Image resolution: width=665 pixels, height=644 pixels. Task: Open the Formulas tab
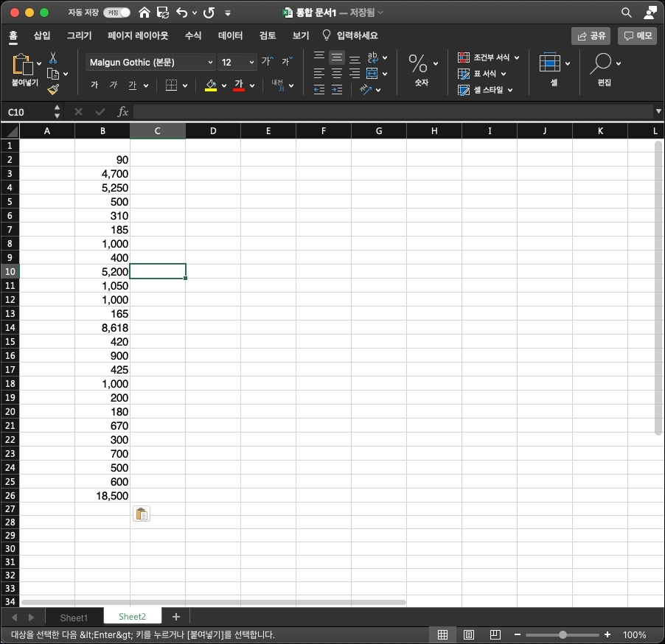coord(193,35)
